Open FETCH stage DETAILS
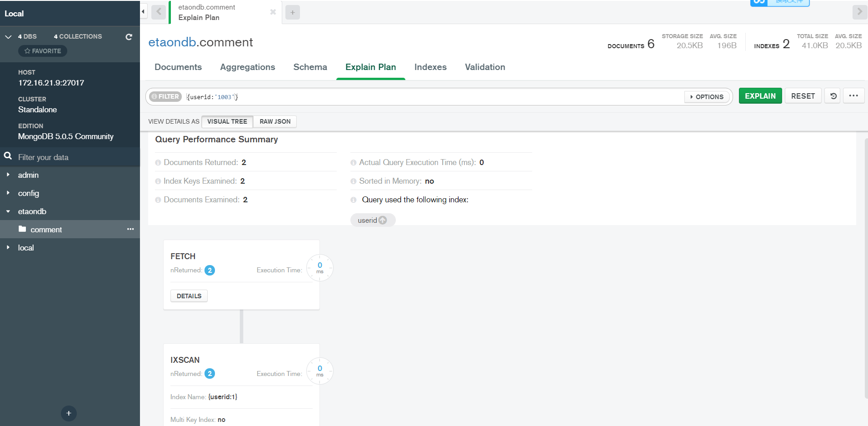 click(x=189, y=296)
